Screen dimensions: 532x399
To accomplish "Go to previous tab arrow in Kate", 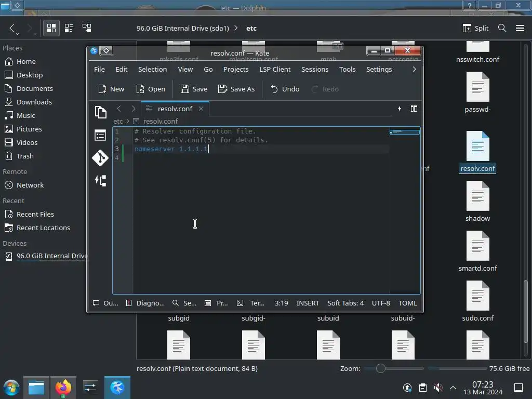I will click(119, 109).
